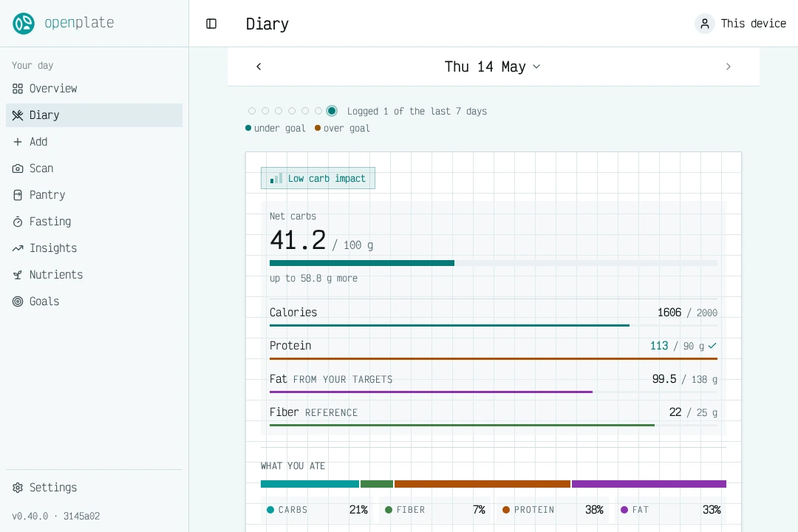
Task: Select the first day circle in streak
Action: [252, 111]
